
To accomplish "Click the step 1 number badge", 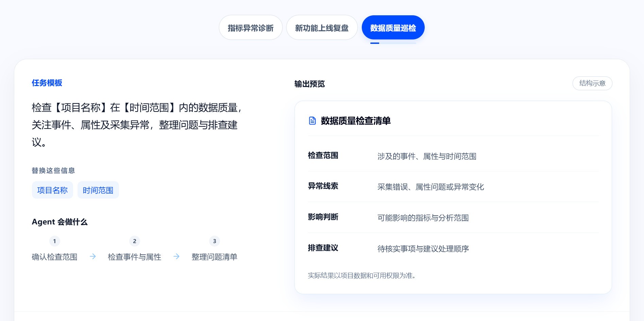I will [x=54, y=241].
